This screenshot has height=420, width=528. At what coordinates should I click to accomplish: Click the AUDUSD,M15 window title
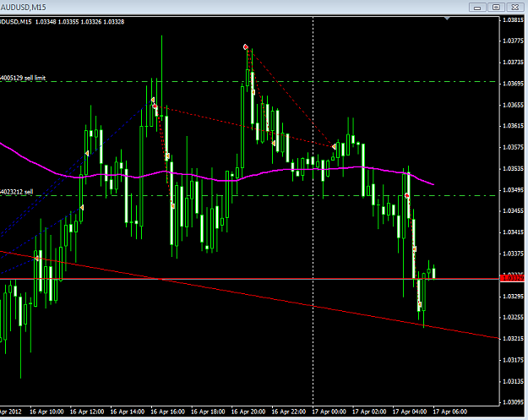(x=24, y=7)
